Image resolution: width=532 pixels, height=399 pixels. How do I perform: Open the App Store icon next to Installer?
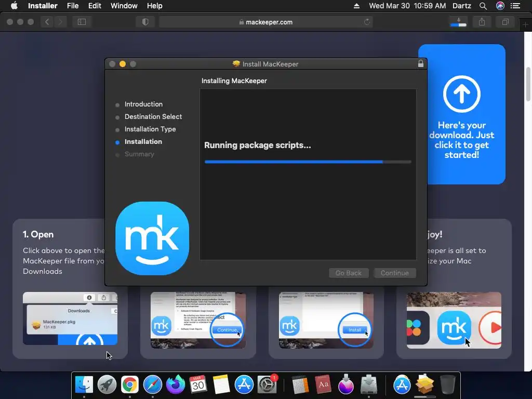tap(402, 385)
